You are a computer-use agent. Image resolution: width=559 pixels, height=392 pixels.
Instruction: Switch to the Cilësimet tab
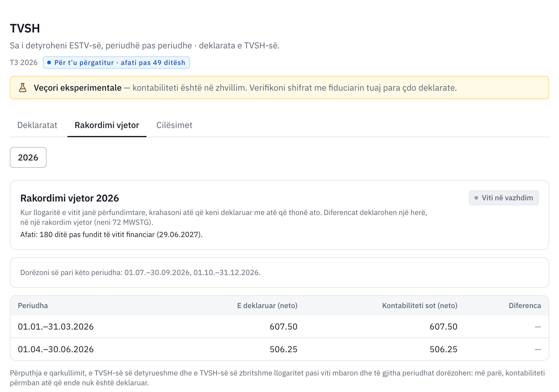[174, 125]
